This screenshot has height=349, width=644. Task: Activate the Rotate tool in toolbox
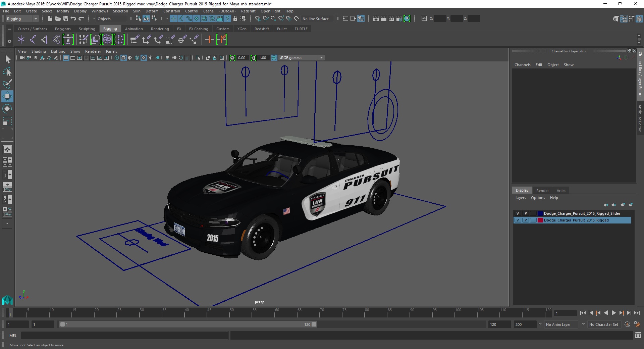7,109
